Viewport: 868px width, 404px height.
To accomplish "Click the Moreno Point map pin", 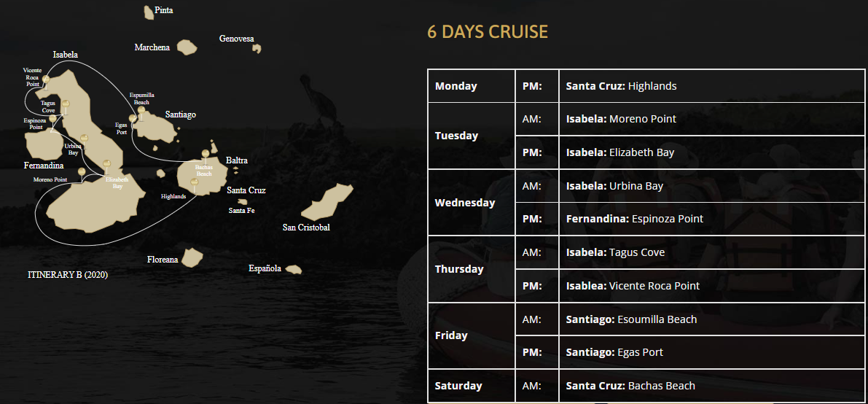I will [82, 172].
